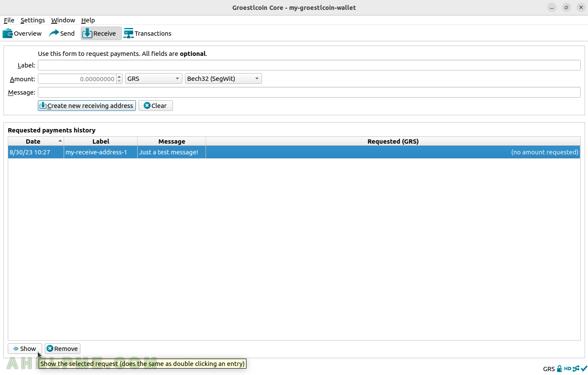Maximize the Groestlcoin Core window
The width and height of the screenshot is (588, 375).
coord(566,8)
